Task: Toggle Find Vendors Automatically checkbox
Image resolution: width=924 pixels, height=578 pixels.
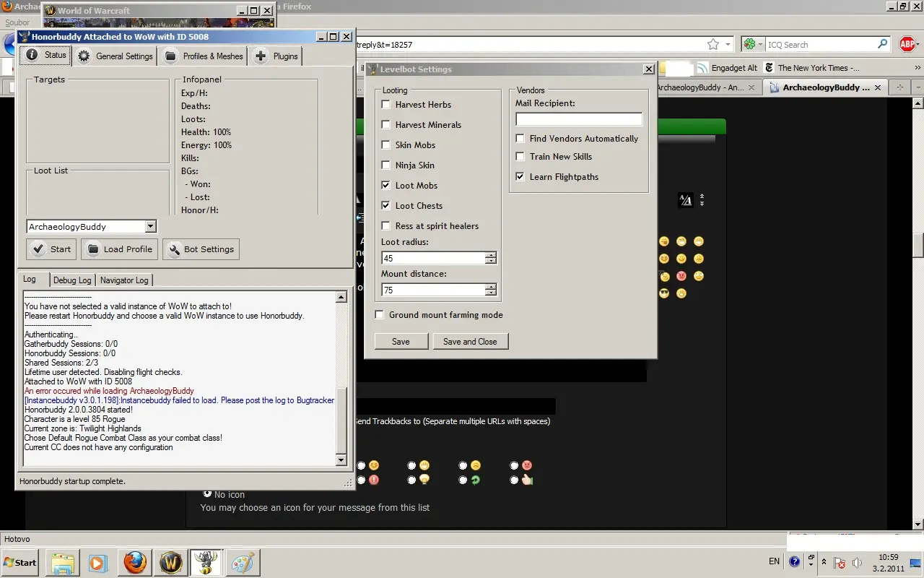Action: click(520, 139)
